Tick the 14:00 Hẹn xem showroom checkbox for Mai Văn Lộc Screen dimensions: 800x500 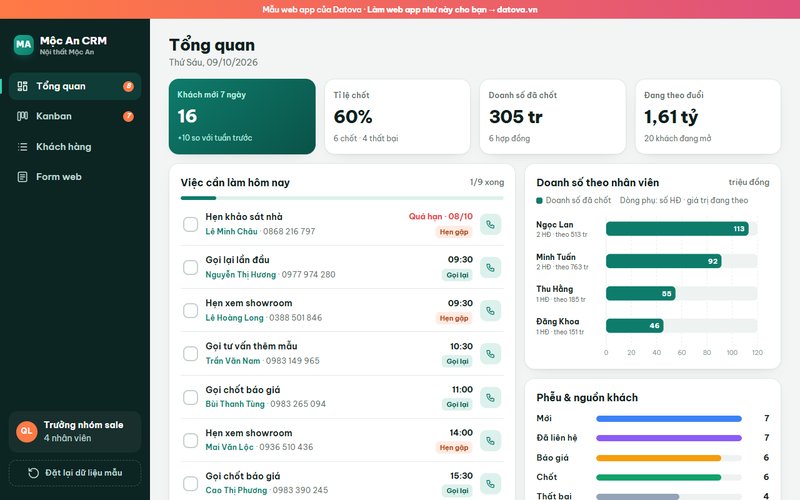pyautogui.click(x=191, y=441)
